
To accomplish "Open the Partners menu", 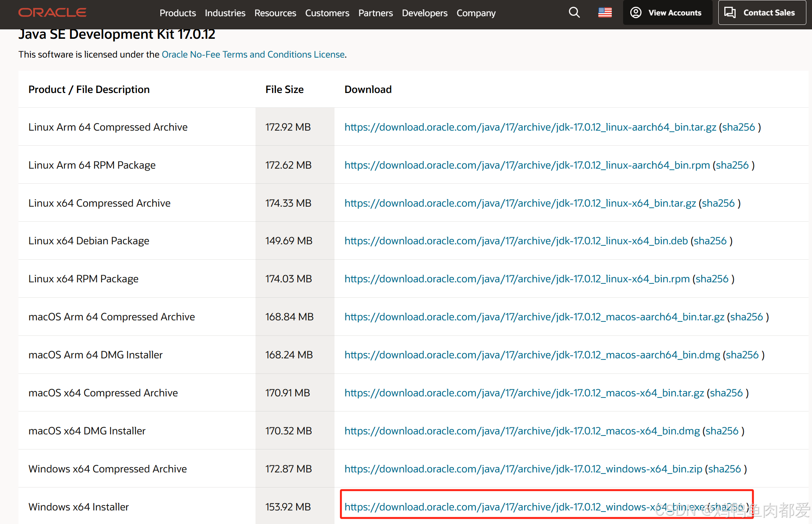I will [375, 13].
